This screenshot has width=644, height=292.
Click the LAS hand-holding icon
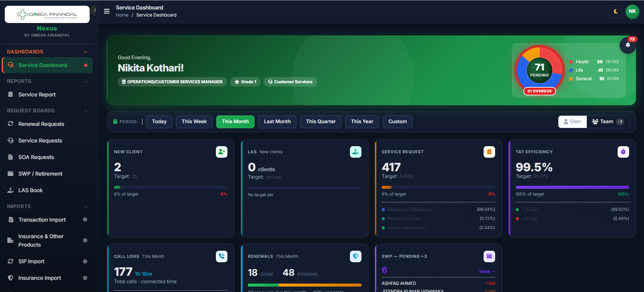[x=356, y=152]
